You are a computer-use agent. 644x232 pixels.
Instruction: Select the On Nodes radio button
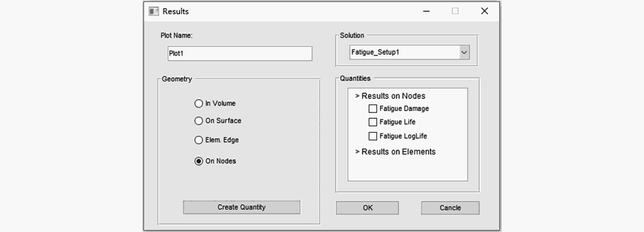199,161
